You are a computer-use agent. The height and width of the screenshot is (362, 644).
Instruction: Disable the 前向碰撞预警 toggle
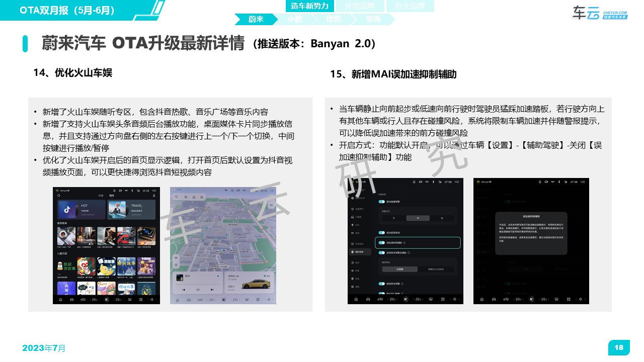click(x=381, y=201)
